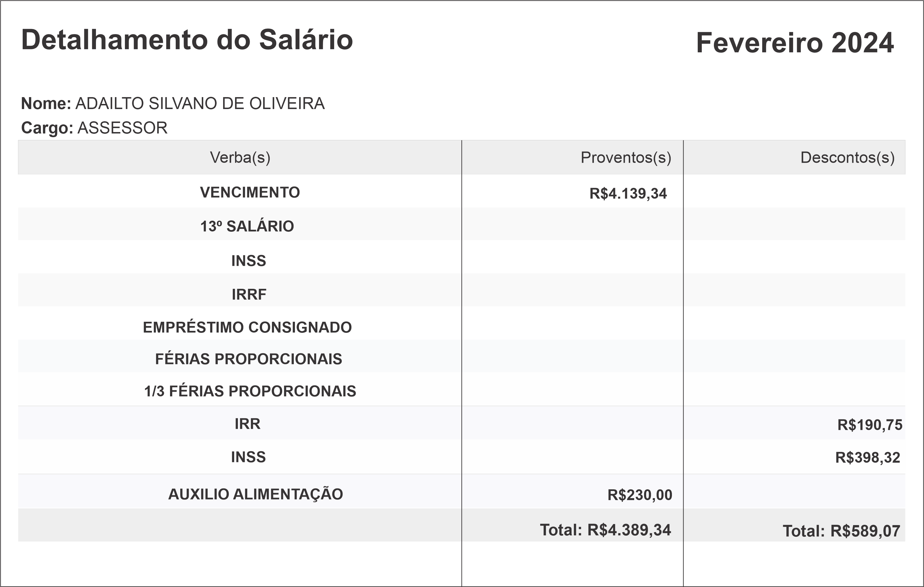The image size is (924, 587).
Task: Click the IRRF row label
Action: coord(249,294)
